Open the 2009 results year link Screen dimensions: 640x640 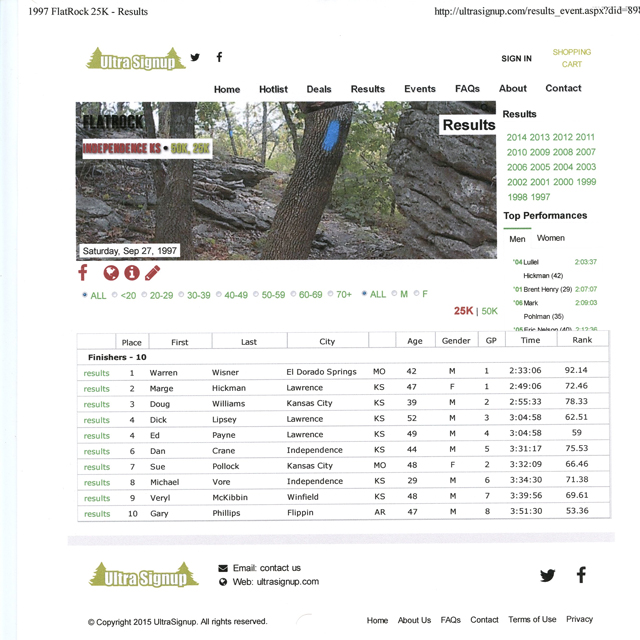click(540, 152)
